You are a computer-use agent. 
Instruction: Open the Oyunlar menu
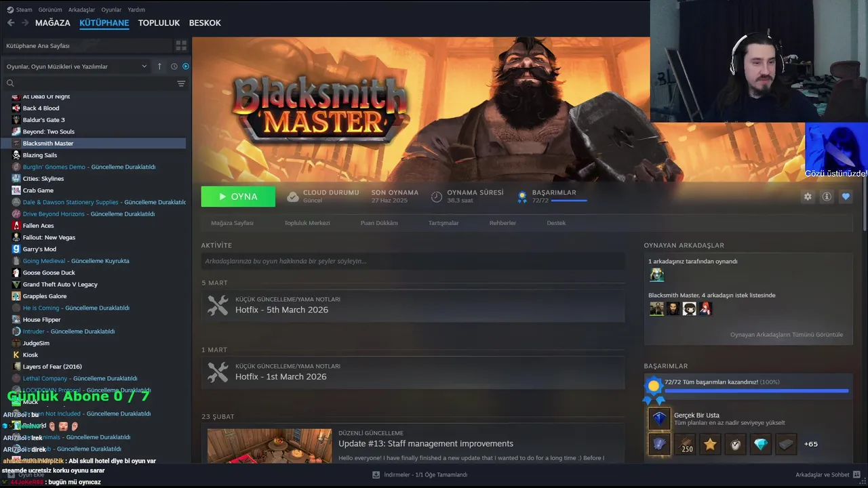pos(111,9)
